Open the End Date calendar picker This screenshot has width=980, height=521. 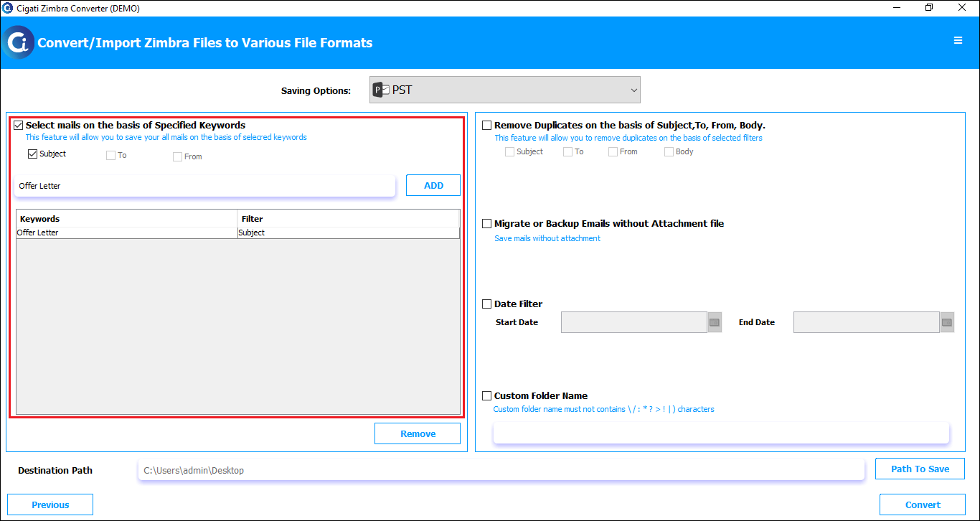947,322
